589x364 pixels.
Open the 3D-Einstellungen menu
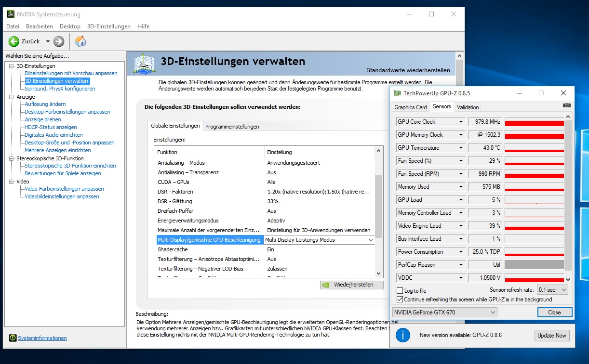pyautogui.click(x=109, y=26)
